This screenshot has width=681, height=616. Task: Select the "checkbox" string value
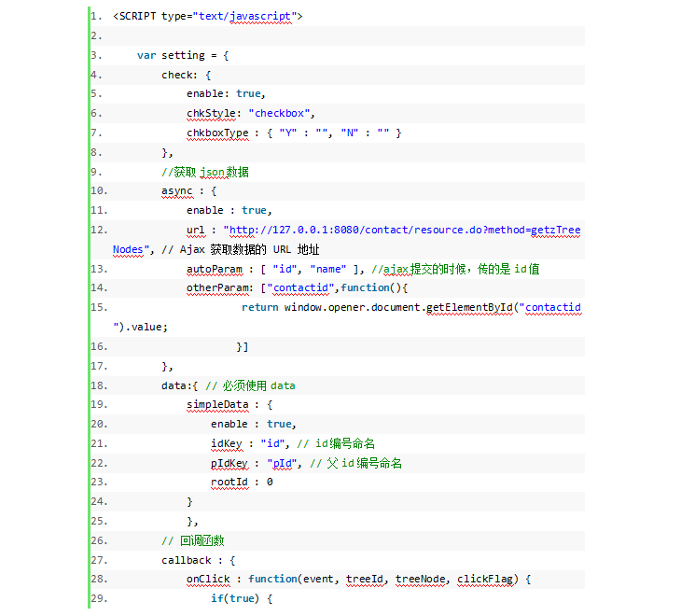[284, 114]
